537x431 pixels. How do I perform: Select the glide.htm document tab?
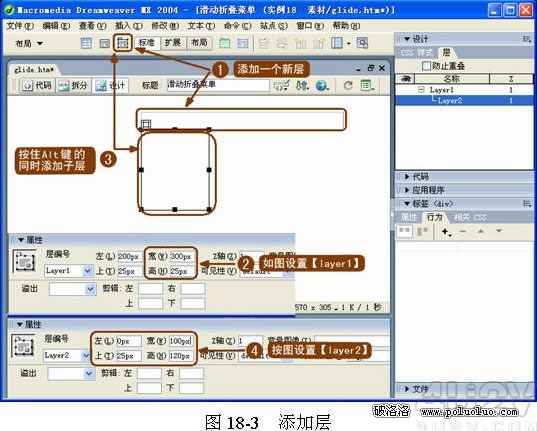(34, 70)
